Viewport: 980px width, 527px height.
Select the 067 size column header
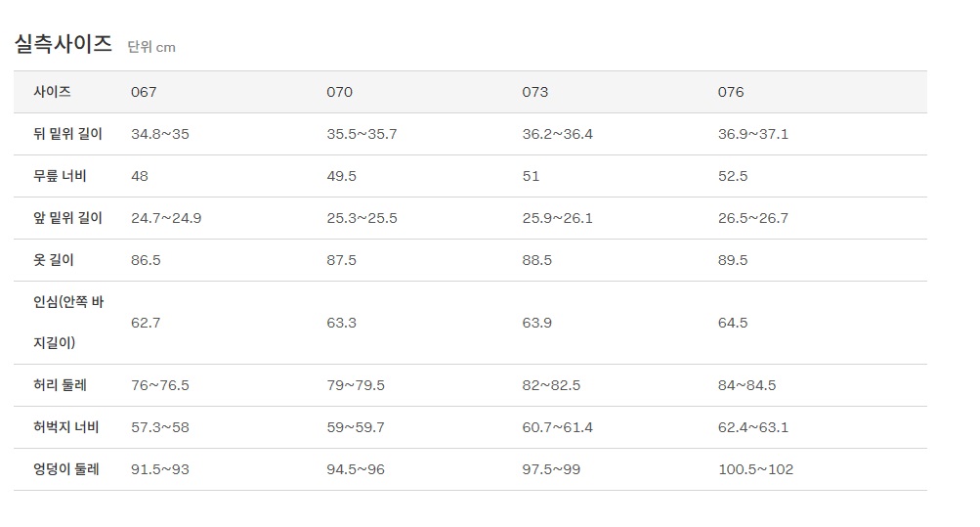pos(144,92)
